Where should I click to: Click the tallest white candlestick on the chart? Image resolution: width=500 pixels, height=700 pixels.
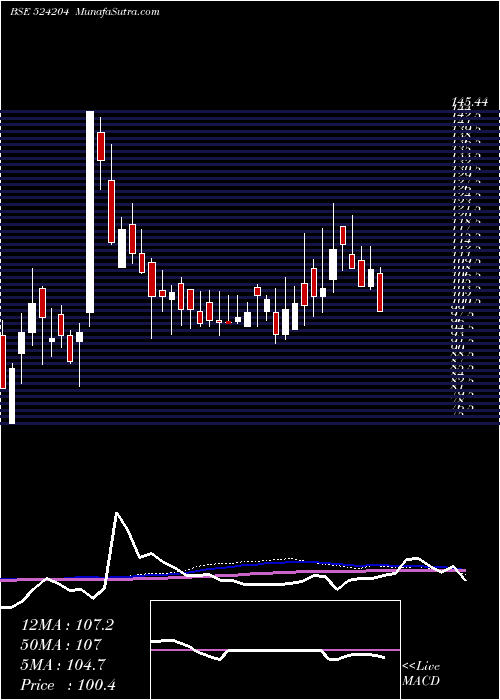tap(90, 212)
